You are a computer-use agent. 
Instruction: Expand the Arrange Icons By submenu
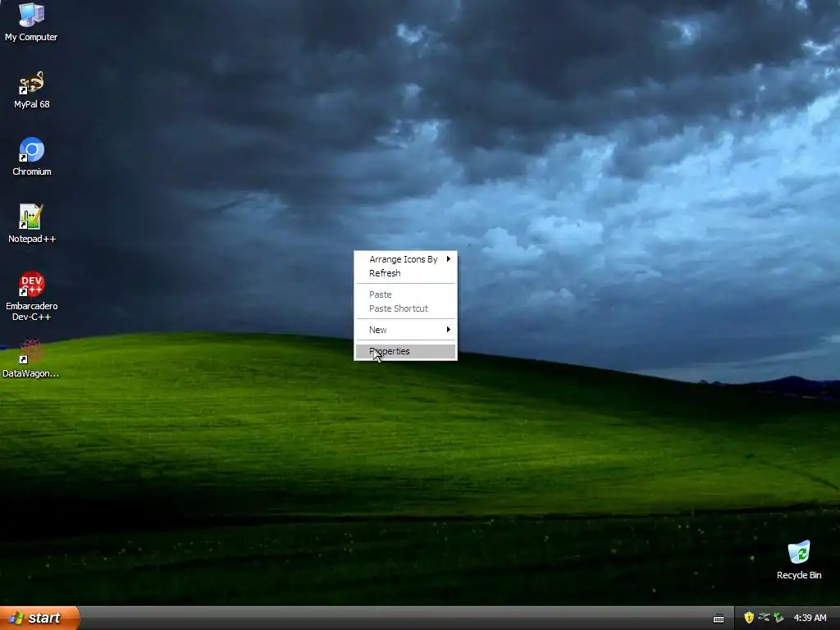tap(405, 259)
